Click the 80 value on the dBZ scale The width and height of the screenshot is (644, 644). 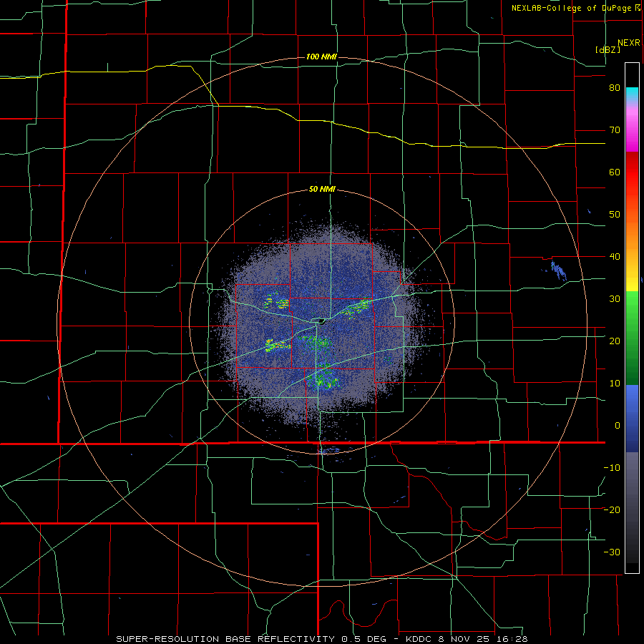pos(615,88)
